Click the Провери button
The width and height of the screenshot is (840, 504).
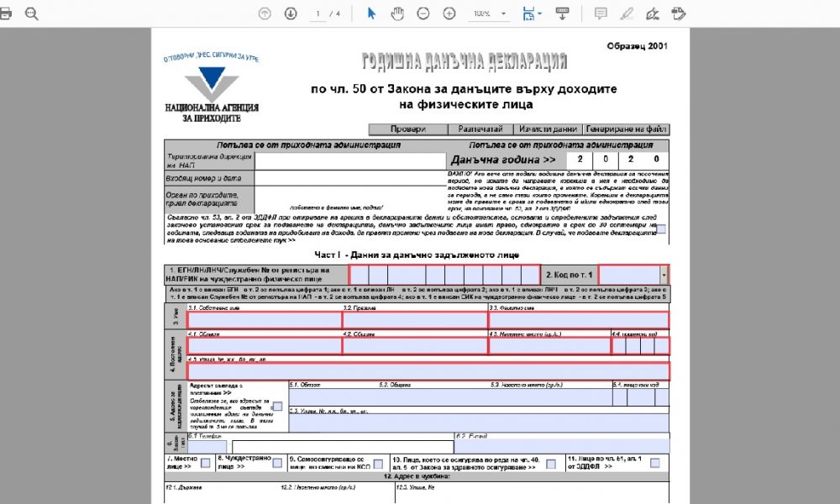tap(407, 129)
